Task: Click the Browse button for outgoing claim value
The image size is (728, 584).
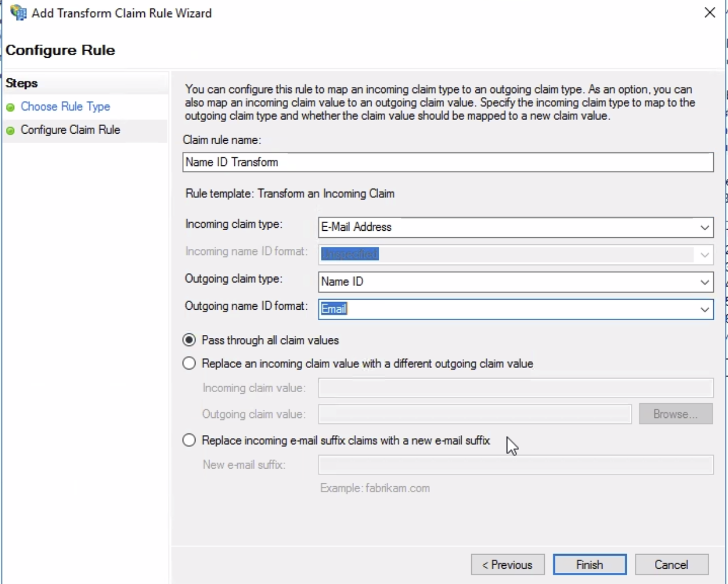Action: [676, 414]
